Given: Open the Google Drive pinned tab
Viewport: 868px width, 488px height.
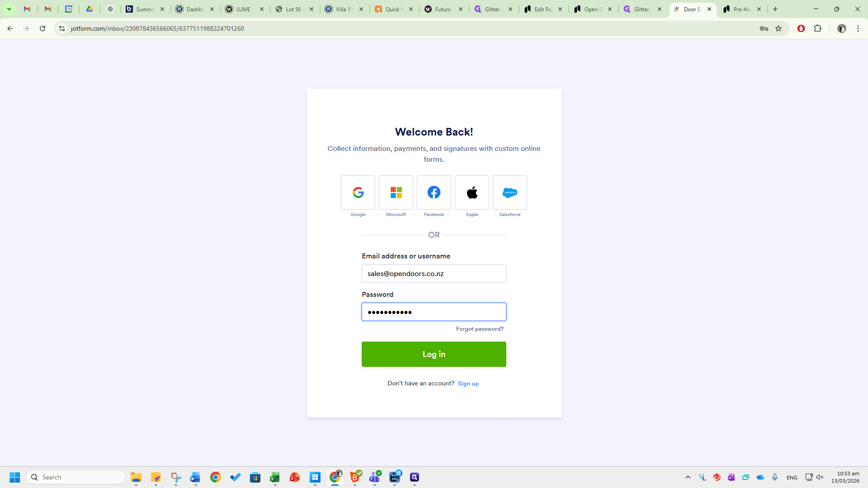Looking at the screenshot, I should [x=90, y=9].
